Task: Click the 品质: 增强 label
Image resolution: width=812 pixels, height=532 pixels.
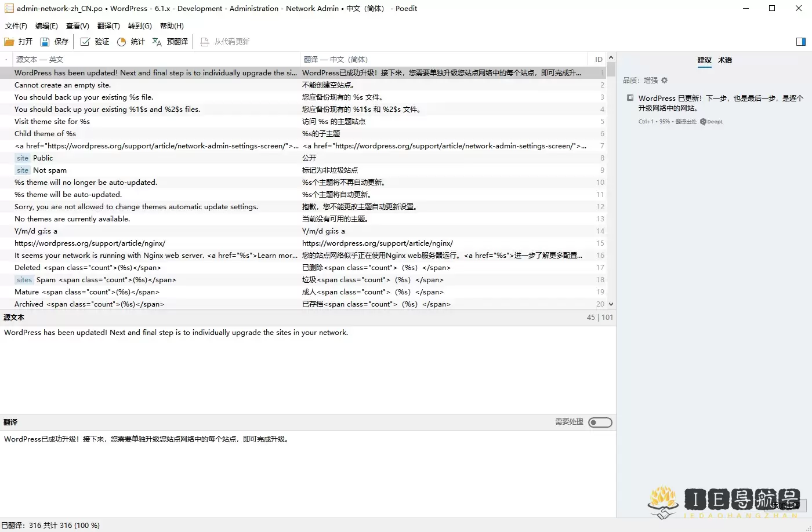Action: tap(640, 81)
